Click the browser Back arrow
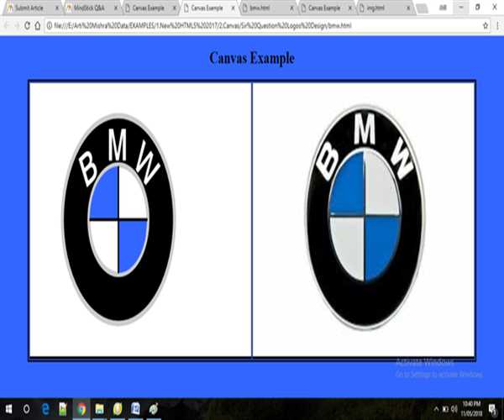The height and width of the screenshot is (420, 504). [6, 26]
